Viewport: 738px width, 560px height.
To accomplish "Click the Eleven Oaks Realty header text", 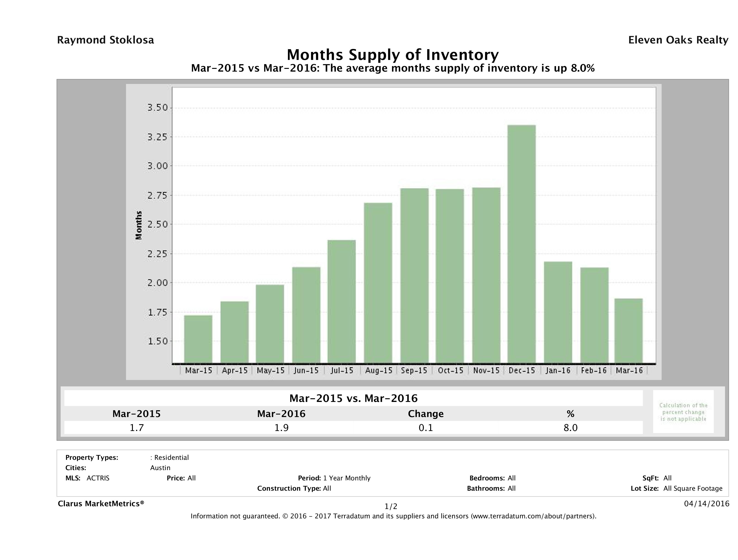I will 678,40.
